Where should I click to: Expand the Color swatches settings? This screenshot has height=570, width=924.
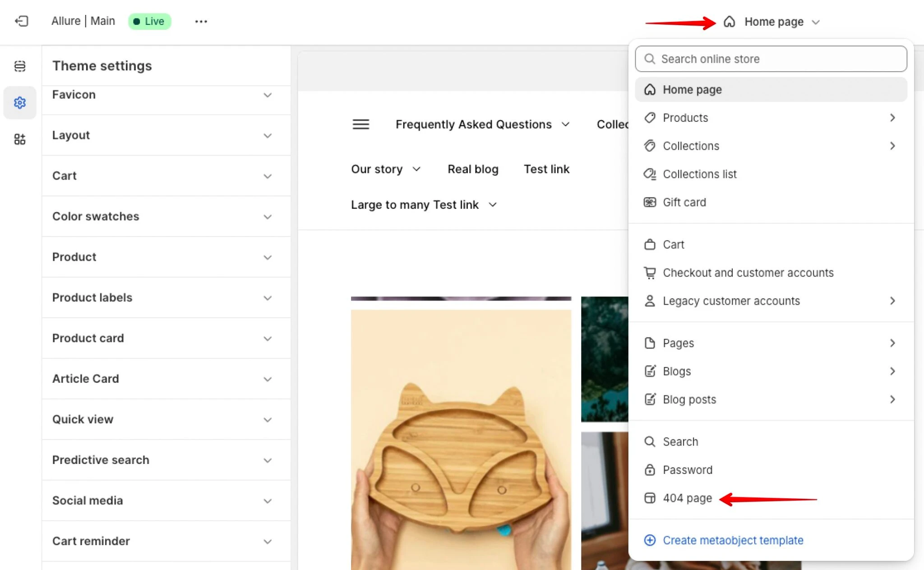166,216
